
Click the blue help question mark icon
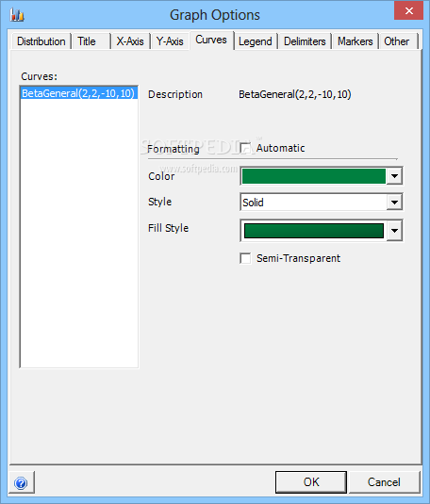22,482
